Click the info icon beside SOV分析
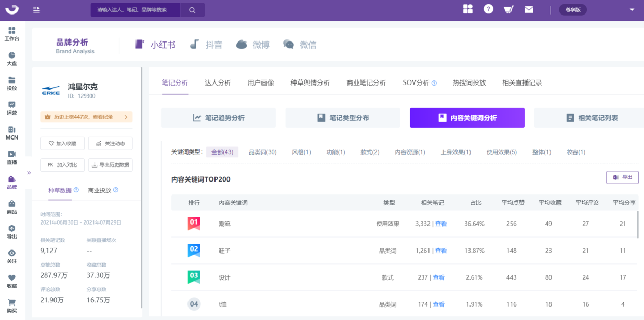644x320 pixels. point(434,83)
